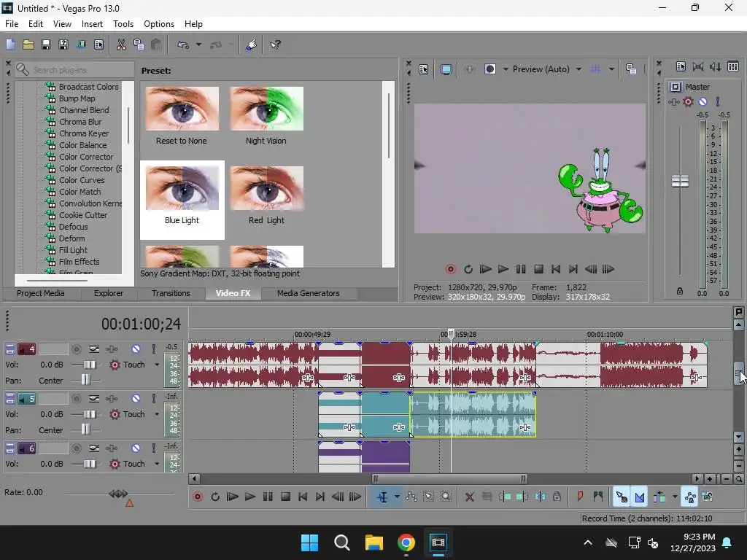
Task: Mute track 6
Action: click(x=136, y=448)
